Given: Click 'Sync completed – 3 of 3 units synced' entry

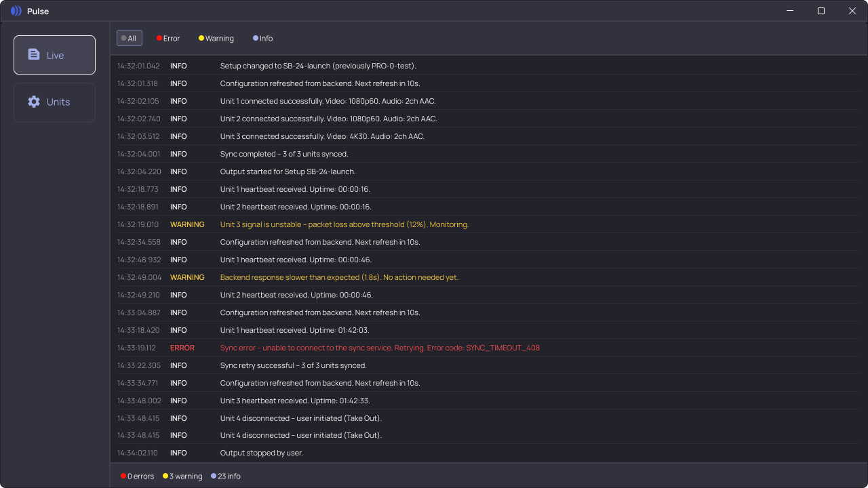Looking at the screenshot, I should pyautogui.click(x=488, y=154).
